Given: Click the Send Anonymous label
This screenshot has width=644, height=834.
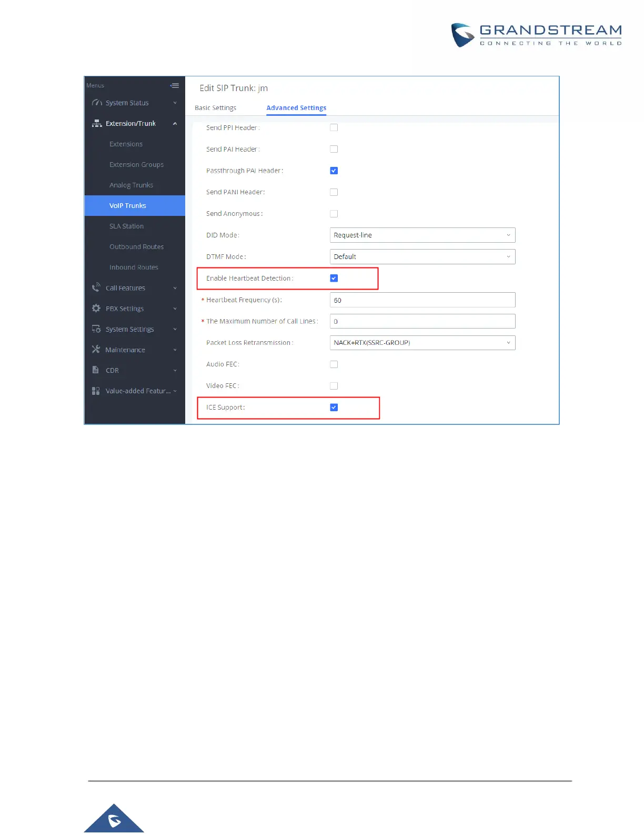Looking at the screenshot, I should point(235,214).
